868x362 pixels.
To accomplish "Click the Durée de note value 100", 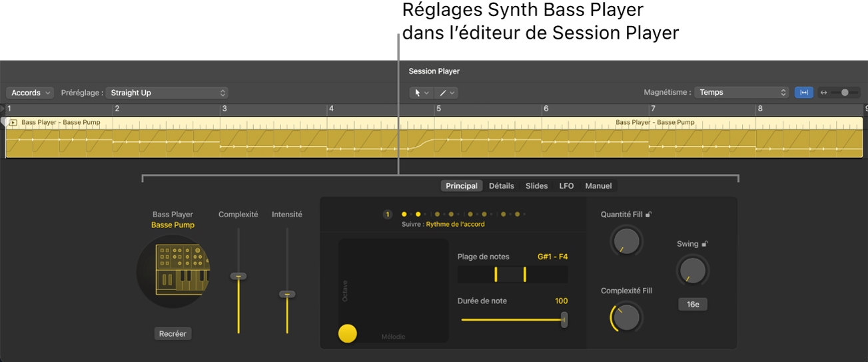I will (561, 301).
